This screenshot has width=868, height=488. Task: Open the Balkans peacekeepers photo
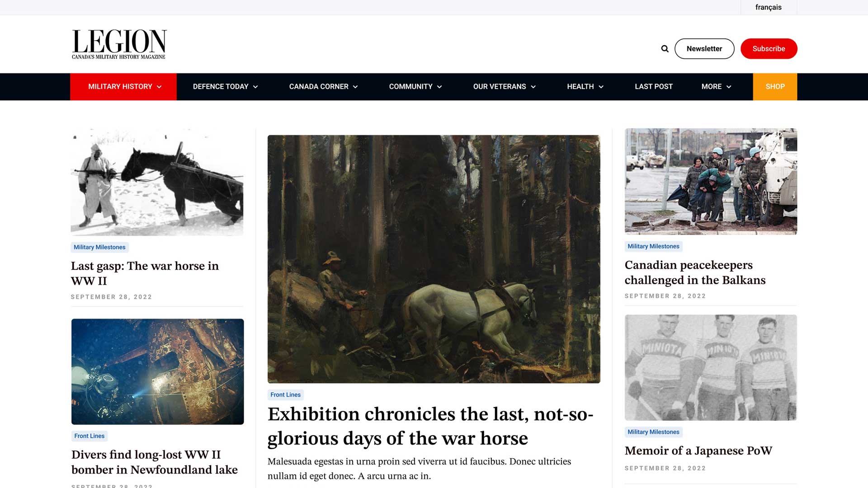pos(711,182)
